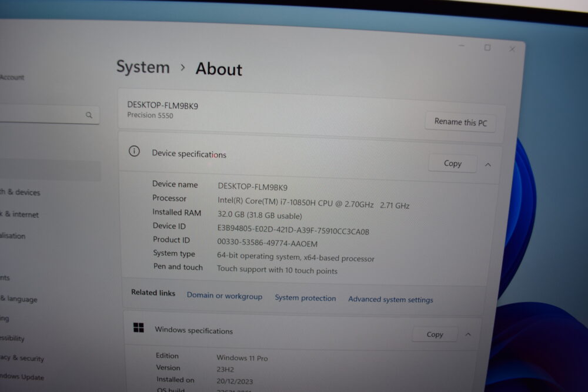Click the Device specifications info icon
Screen dimensions: 588x392
tap(134, 151)
